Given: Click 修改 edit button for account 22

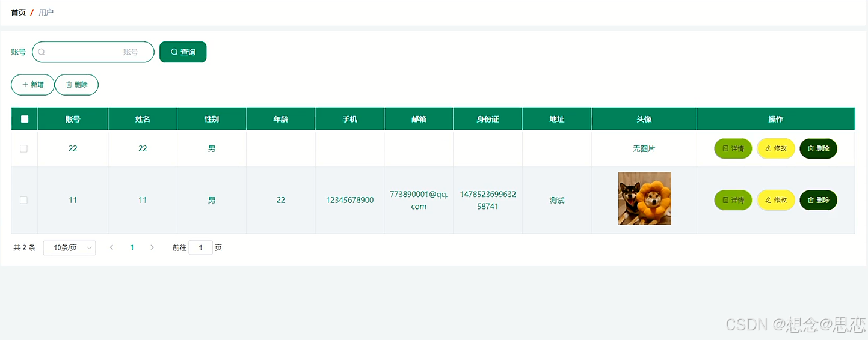Looking at the screenshot, I should 776,148.
